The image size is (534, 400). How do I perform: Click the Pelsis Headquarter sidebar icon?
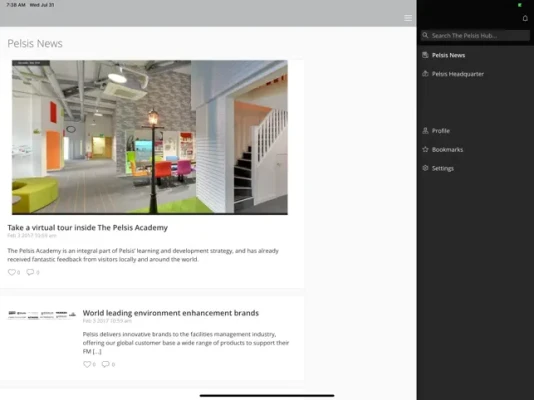tap(425, 74)
